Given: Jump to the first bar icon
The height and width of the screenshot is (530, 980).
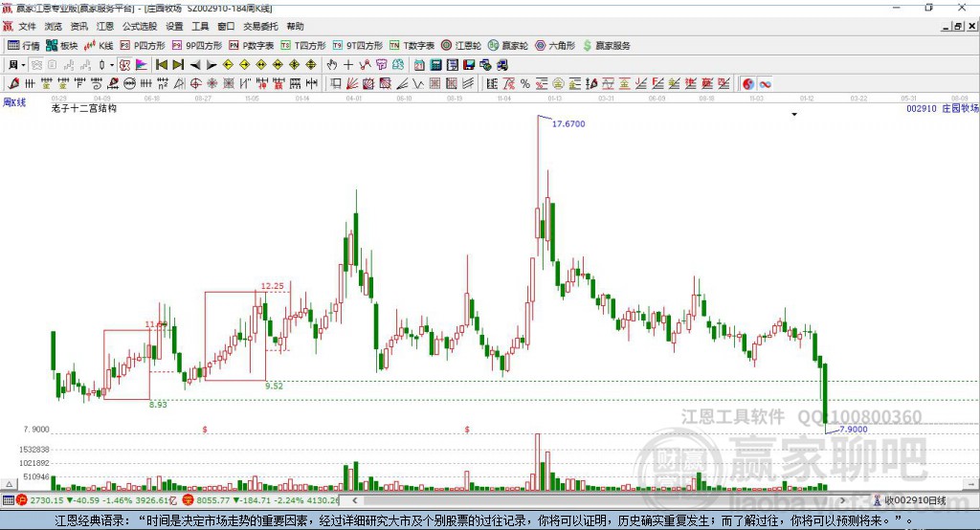Looking at the screenshot, I should 161,65.
